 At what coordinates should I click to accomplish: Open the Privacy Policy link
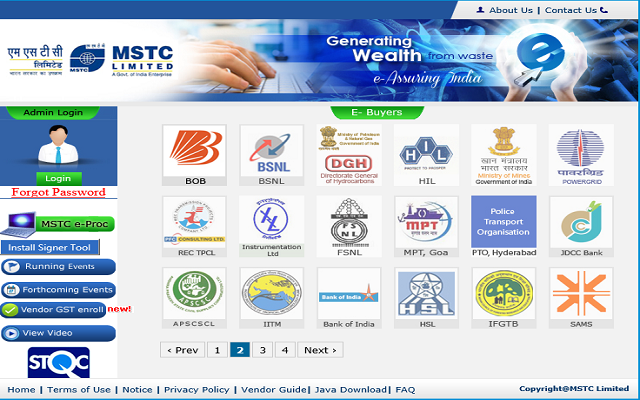pyautogui.click(x=197, y=390)
